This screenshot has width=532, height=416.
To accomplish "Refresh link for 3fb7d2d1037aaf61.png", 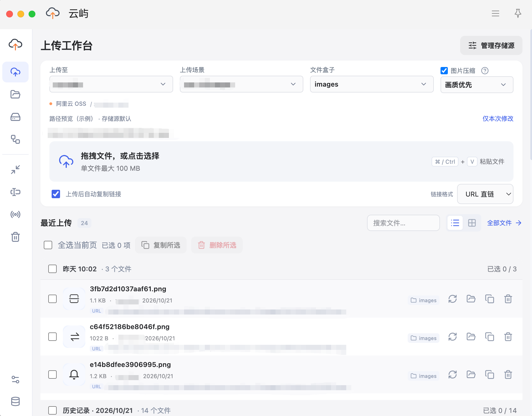I will point(453,299).
